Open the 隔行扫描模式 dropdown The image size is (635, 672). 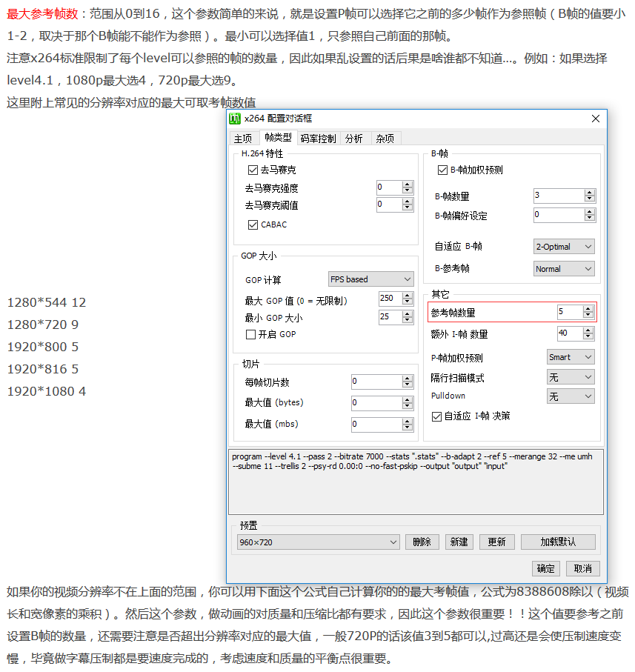(571, 377)
